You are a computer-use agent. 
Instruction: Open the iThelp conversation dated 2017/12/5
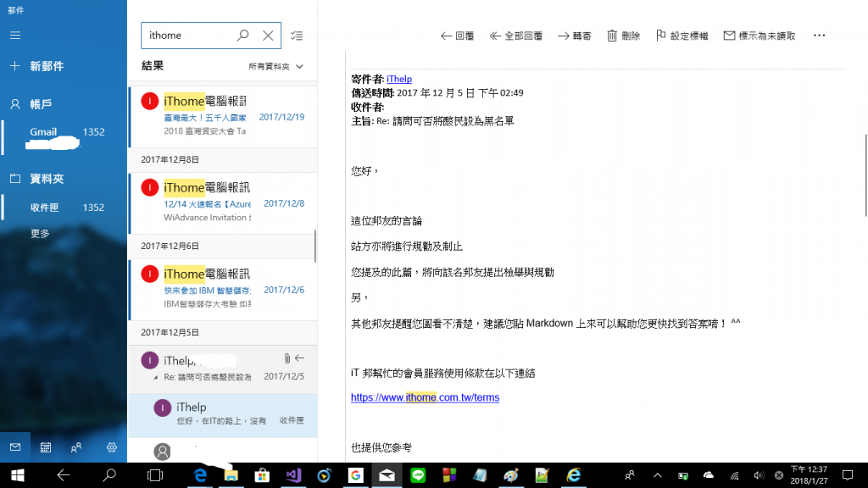[223, 369]
